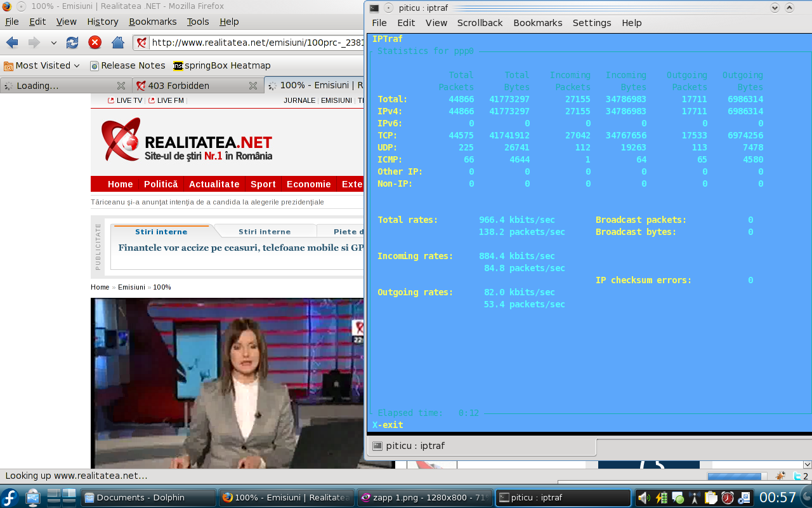Viewport: 812px width, 508px height.
Task: Open the Fedora application launcher
Action: (10, 498)
